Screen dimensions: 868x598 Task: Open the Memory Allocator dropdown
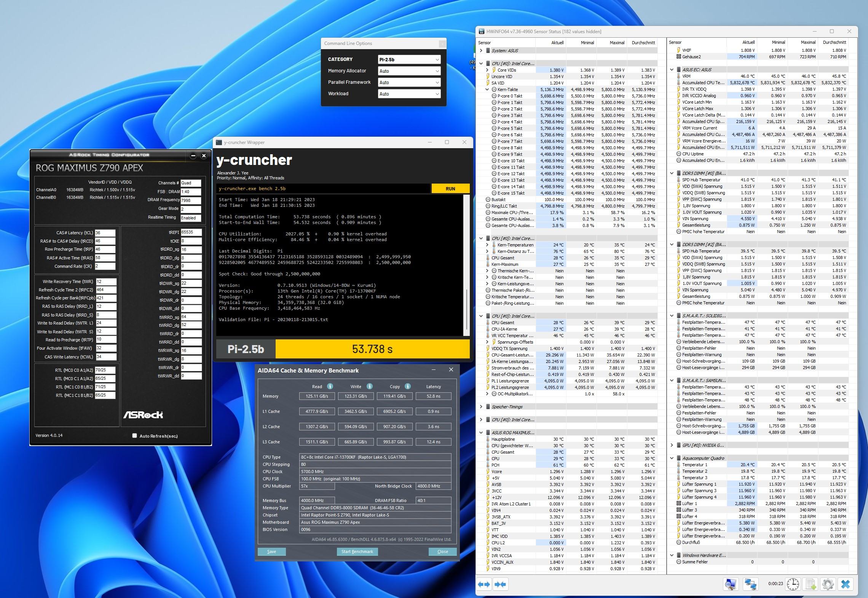coord(409,71)
